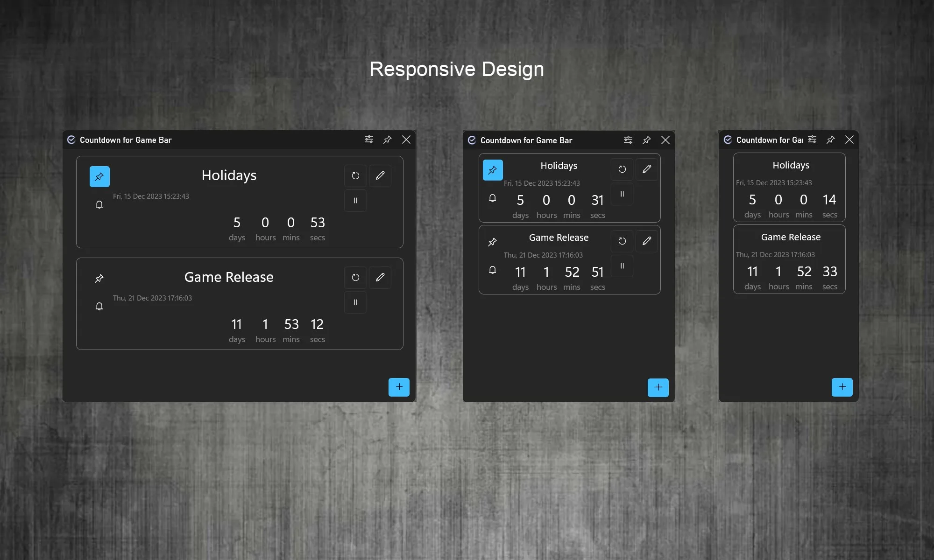Pin the left Countdown widget title bar
The height and width of the screenshot is (560, 934).
coord(388,140)
